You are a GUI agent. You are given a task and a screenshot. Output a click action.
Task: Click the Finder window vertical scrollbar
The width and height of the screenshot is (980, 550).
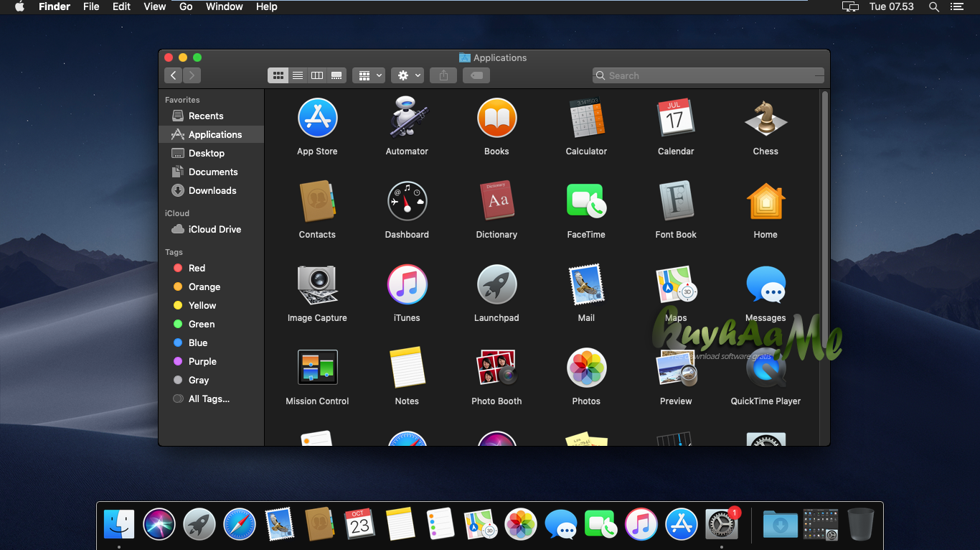(824, 215)
